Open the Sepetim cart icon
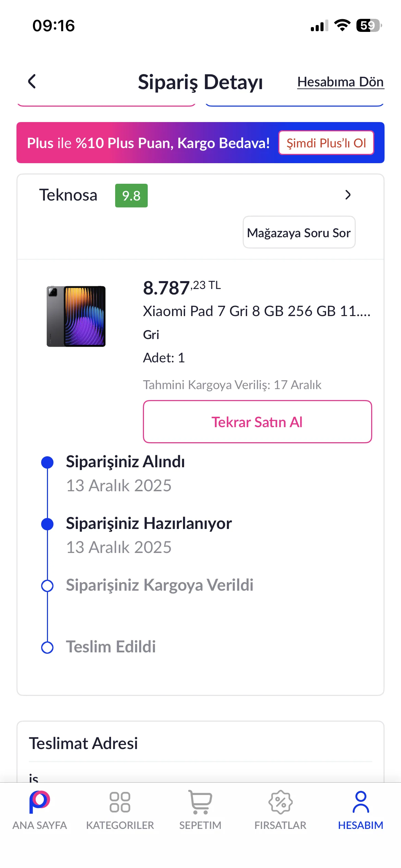This screenshot has height=868, width=401. pyautogui.click(x=200, y=802)
